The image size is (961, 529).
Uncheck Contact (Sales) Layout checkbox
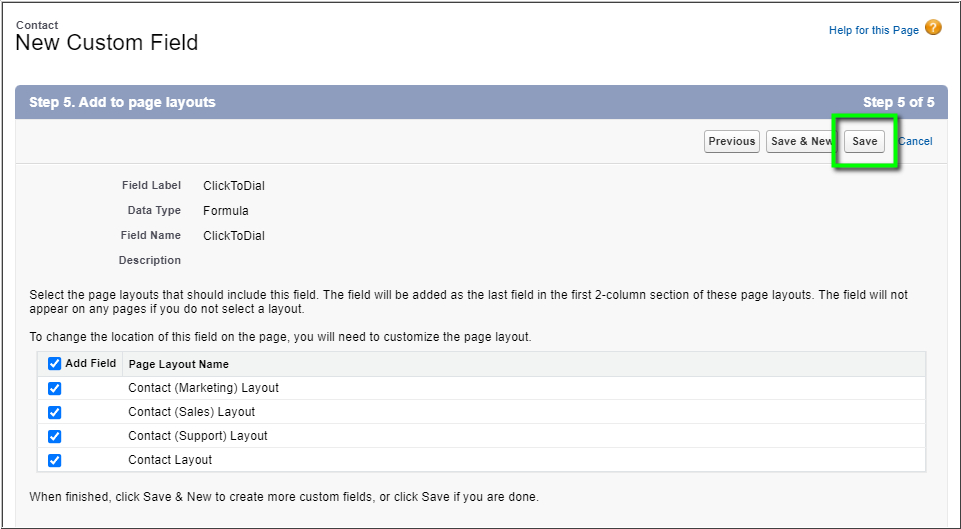tap(55, 412)
